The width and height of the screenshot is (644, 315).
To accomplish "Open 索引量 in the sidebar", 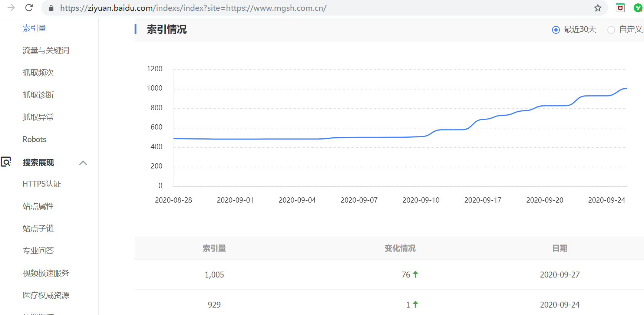I will (x=34, y=28).
